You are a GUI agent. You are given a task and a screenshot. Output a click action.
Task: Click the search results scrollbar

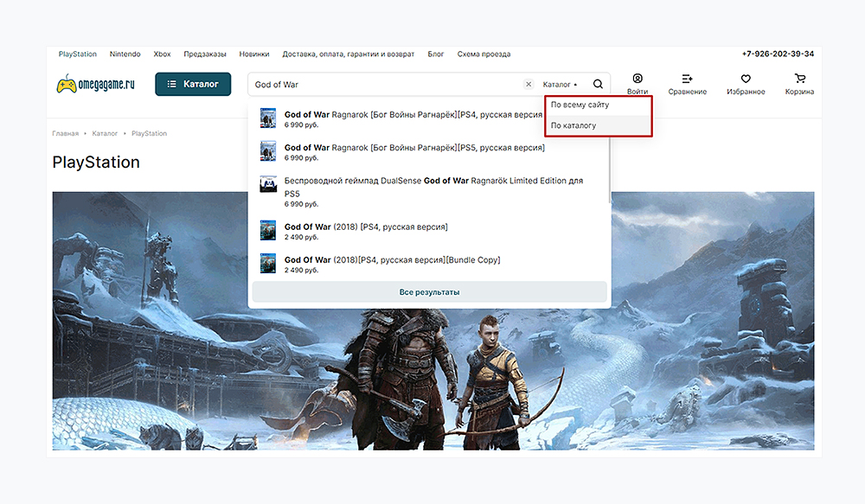pos(610,171)
